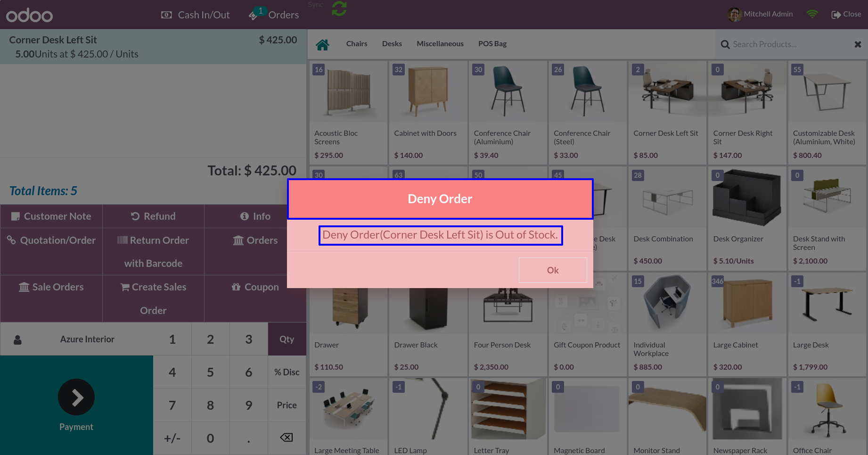Click numpad digit 5
This screenshot has height=455, width=868.
[x=211, y=372]
